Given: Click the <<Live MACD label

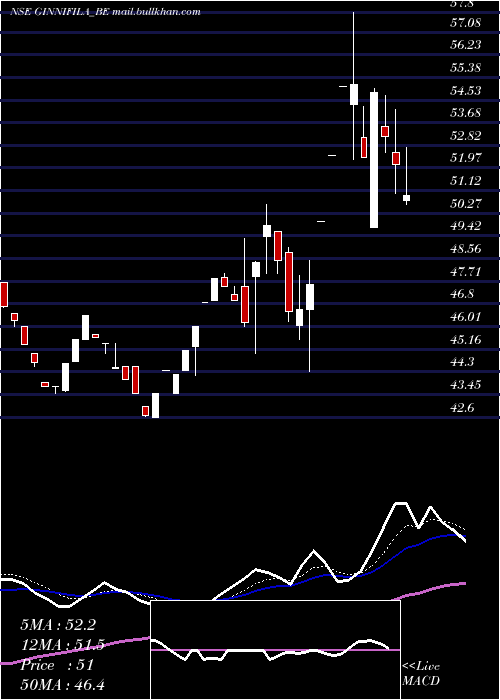Looking at the screenshot, I should tap(421, 674).
